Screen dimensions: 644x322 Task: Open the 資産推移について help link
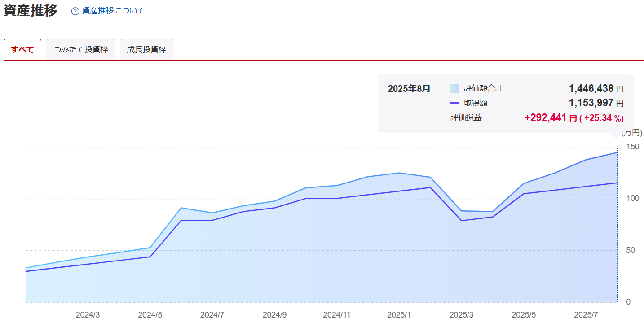pos(113,11)
